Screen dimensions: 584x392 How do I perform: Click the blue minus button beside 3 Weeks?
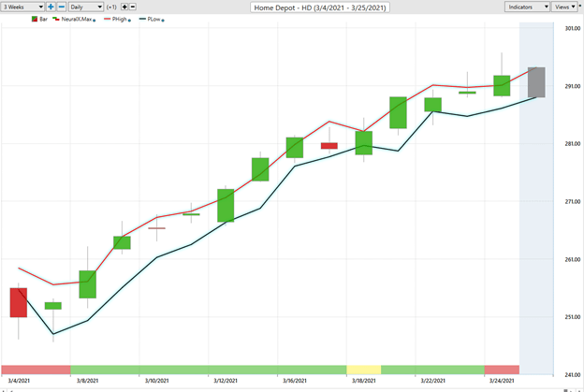point(62,7)
